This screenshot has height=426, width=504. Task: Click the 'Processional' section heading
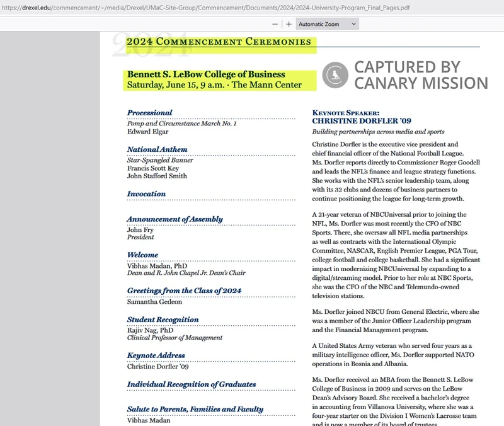[149, 113]
